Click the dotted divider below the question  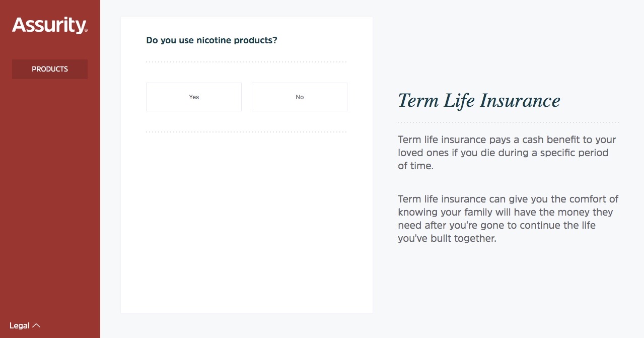point(246,62)
